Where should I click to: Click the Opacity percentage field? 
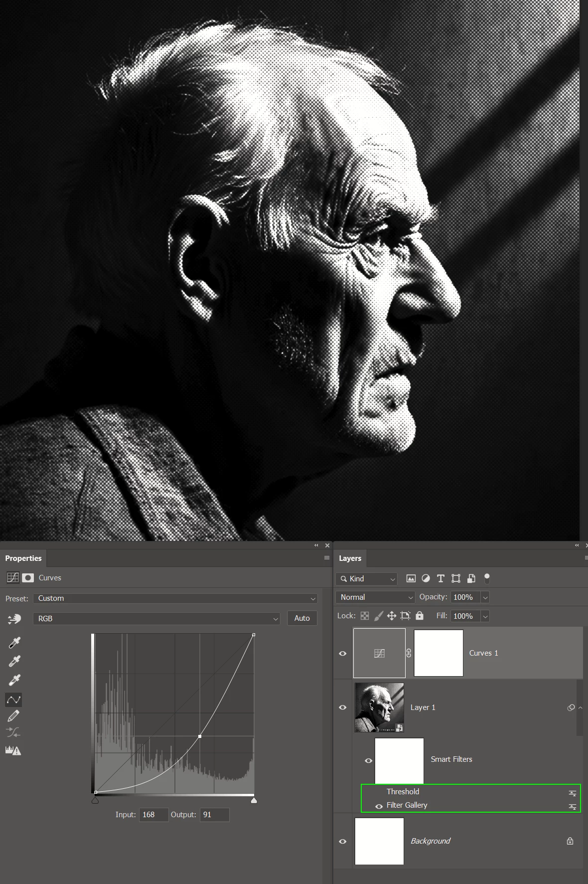[x=465, y=597]
